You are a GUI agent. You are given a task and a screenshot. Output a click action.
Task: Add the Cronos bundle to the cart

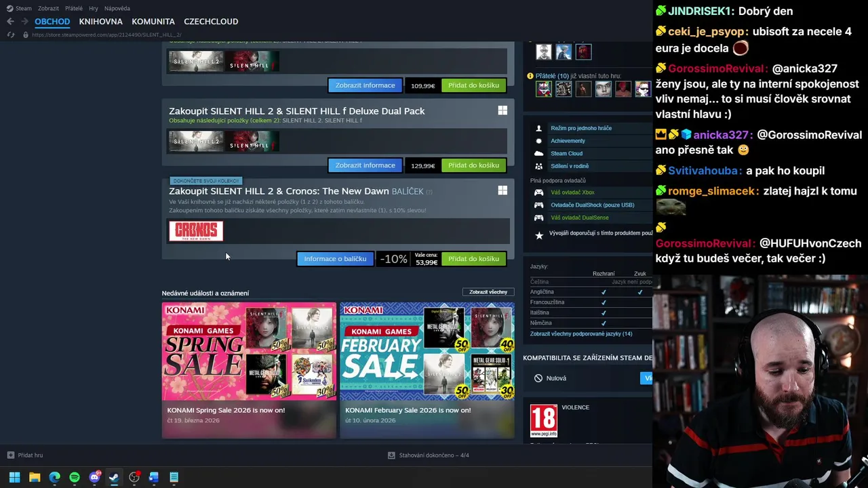(x=473, y=259)
